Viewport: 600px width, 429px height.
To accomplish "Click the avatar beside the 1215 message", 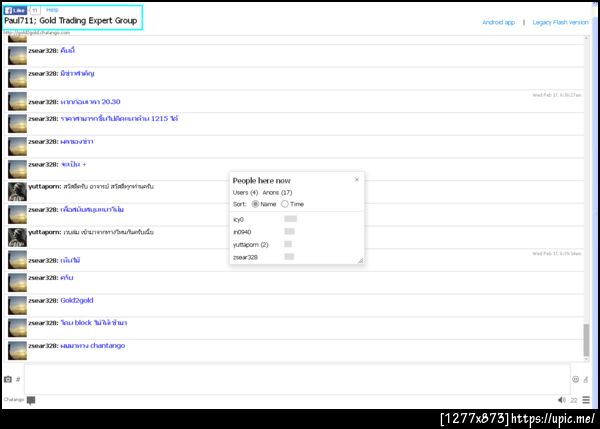I will pos(17,124).
